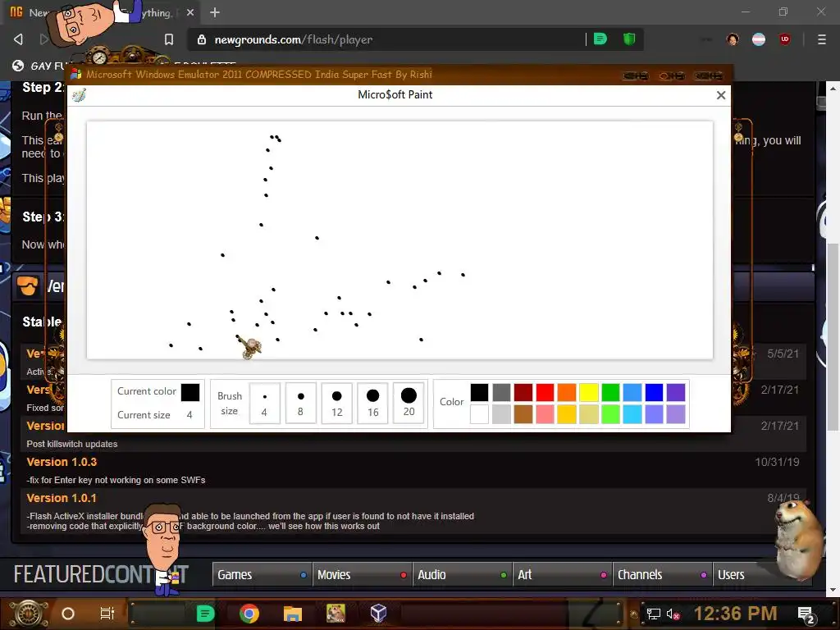Click the 10/31/19 date text
This screenshot has width=840, height=630.
point(777,462)
